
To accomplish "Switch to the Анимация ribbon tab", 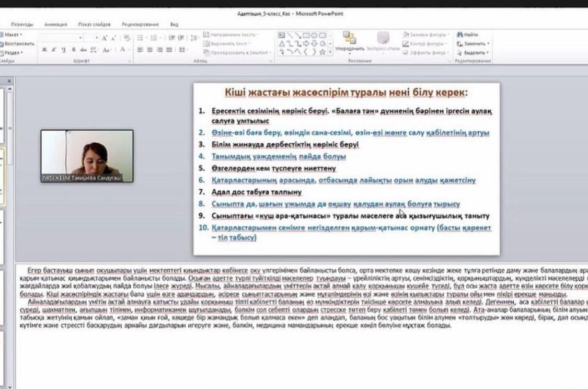I will pos(55,24).
